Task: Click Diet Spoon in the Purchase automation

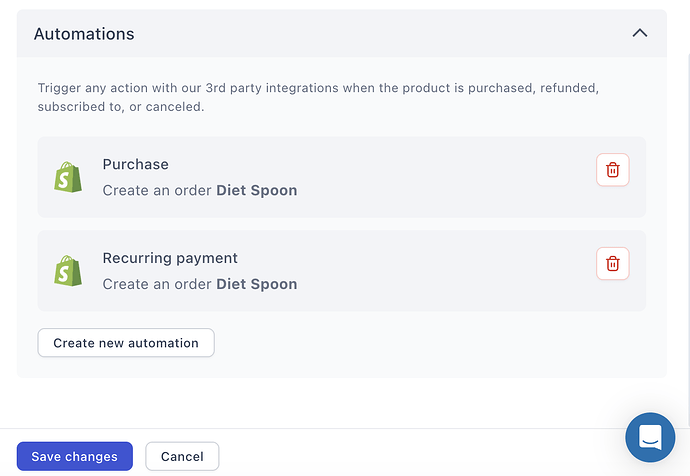Action: pos(257,190)
